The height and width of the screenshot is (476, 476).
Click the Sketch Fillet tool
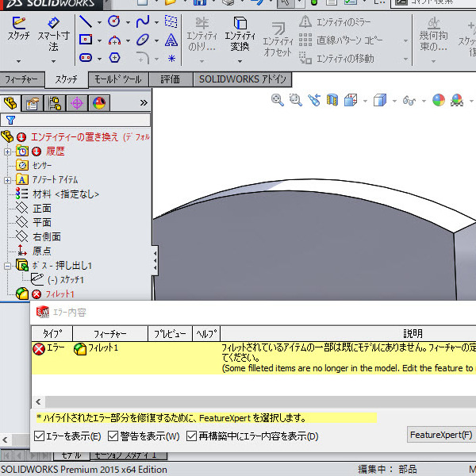[143, 58]
